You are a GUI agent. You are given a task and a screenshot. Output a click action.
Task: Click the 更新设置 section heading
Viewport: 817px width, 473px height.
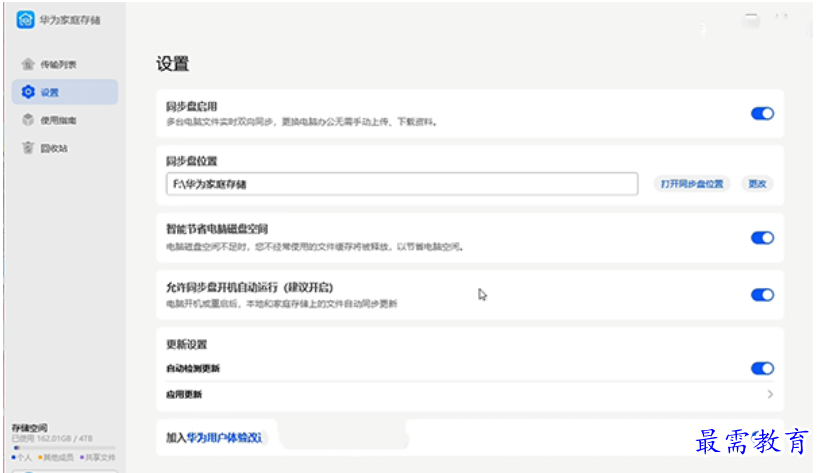point(187,344)
